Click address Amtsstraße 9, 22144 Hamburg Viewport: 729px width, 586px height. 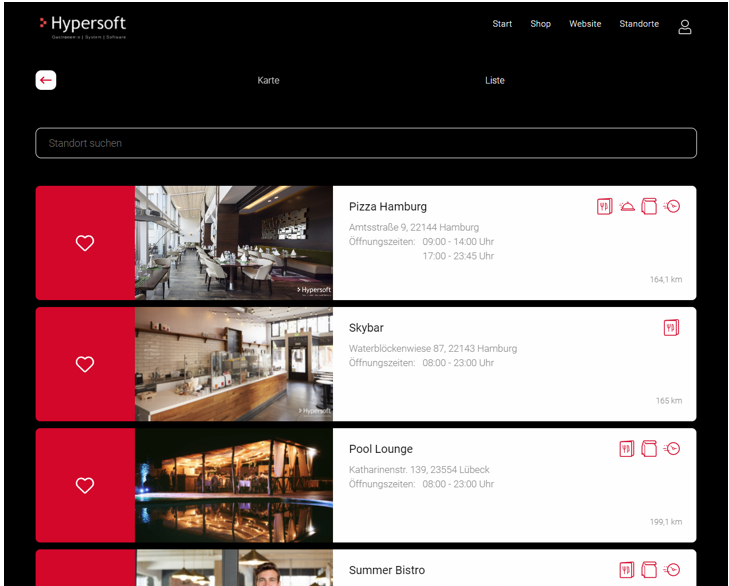click(414, 227)
